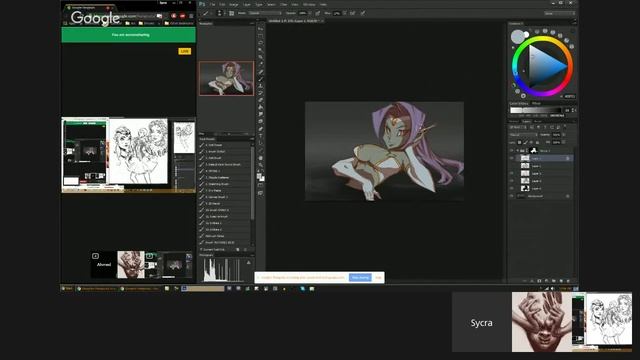Hide the Background layer
The width and height of the screenshot is (640, 360).
click(x=512, y=196)
